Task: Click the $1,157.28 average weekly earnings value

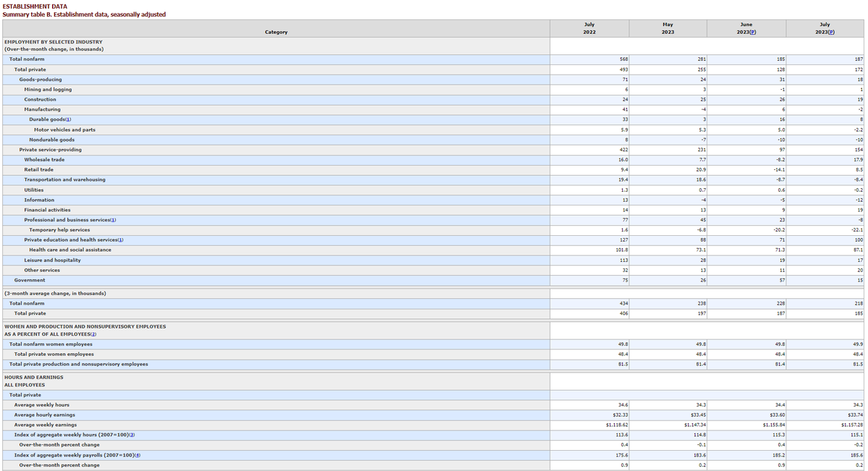Action: 853,425
